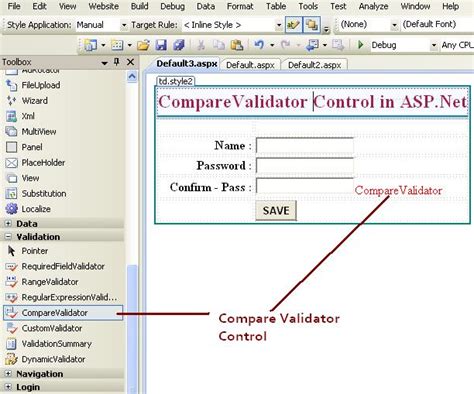Open the File menu

[x=14, y=6]
